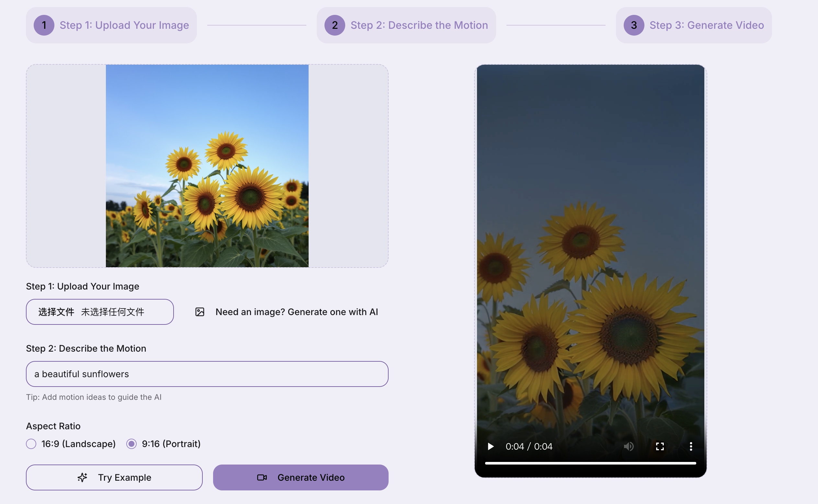Go to Step 1: Upload Your Image tab
Screen dimensions: 818x504
coord(124,25)
